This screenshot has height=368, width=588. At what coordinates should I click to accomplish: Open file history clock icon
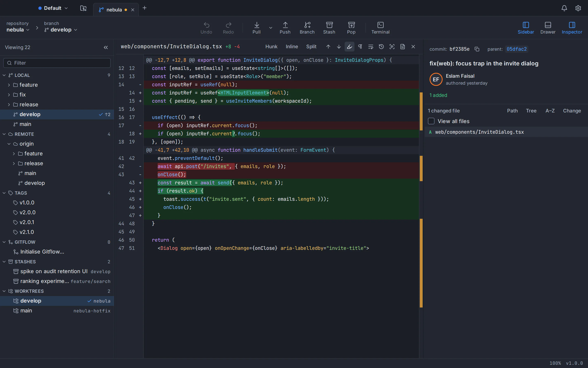coord(381,46)
